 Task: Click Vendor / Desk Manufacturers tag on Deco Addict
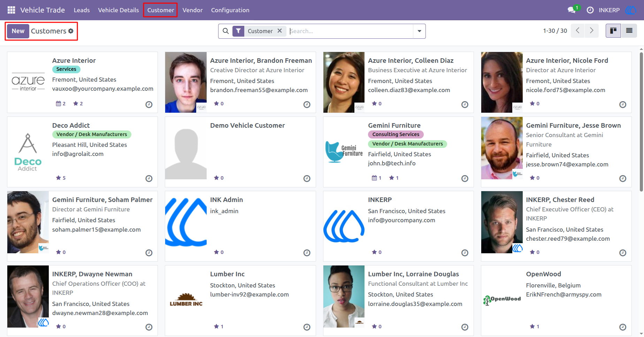coord(92,134)
